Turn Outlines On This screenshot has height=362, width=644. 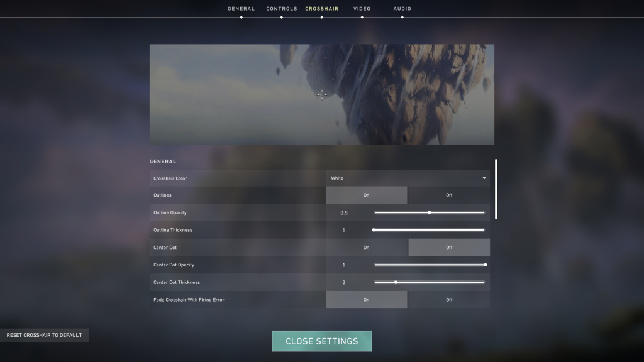[x=367, y=195]
